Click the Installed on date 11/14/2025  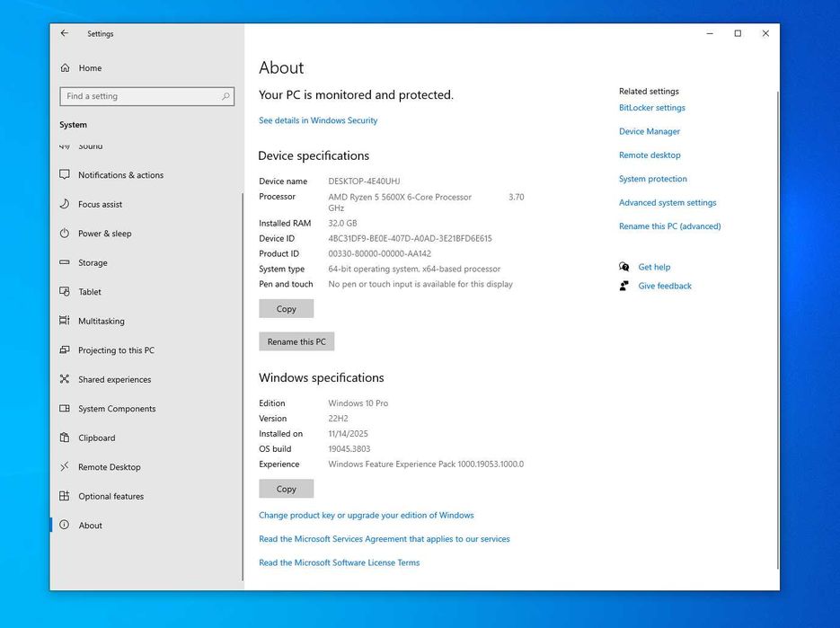[348, 434]
